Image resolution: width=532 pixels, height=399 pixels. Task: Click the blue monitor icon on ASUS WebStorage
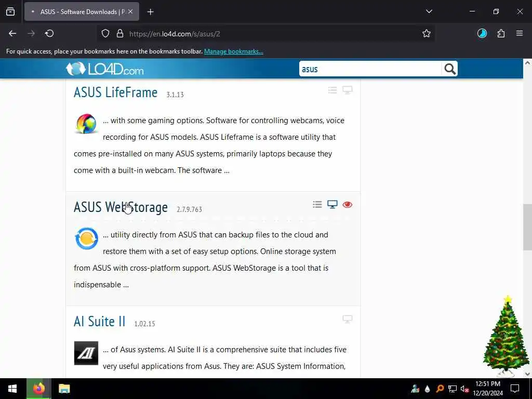tap(332, 204)
